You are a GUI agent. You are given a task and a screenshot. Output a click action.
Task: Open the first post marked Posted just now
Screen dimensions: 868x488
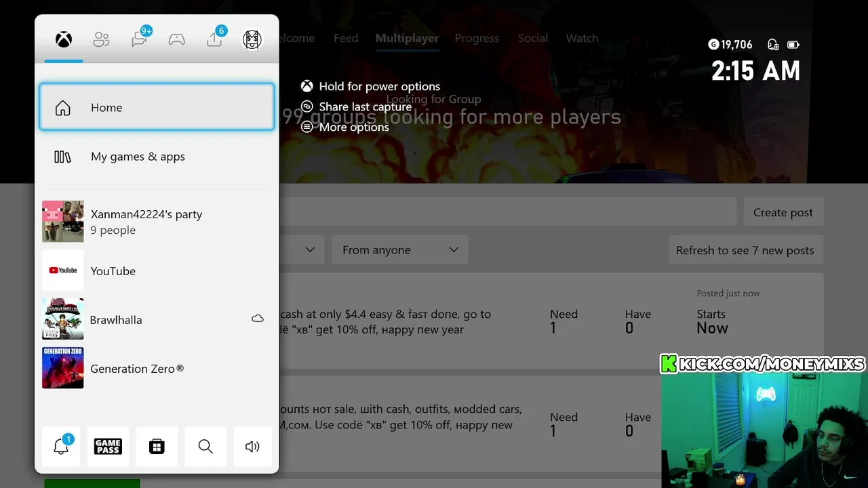(x=551, y=321)
